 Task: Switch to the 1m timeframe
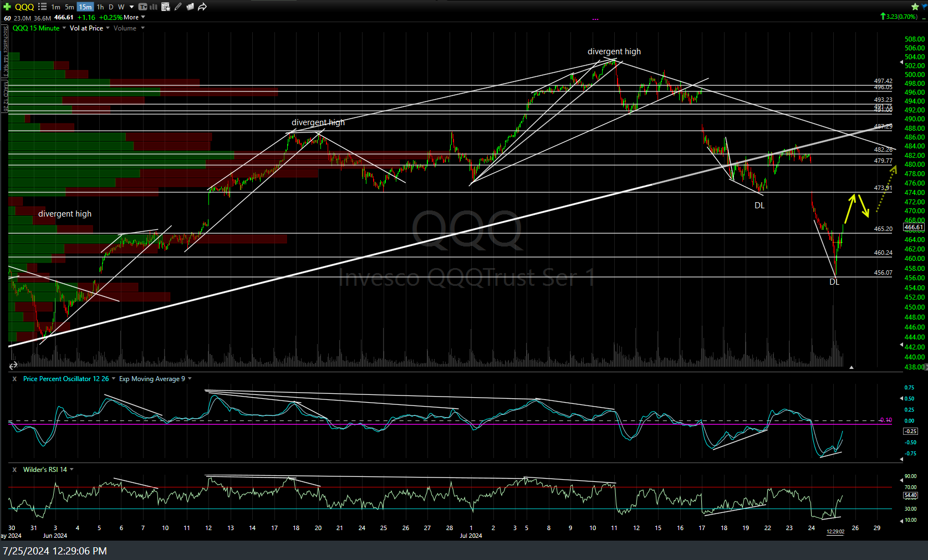coord(55,7)
